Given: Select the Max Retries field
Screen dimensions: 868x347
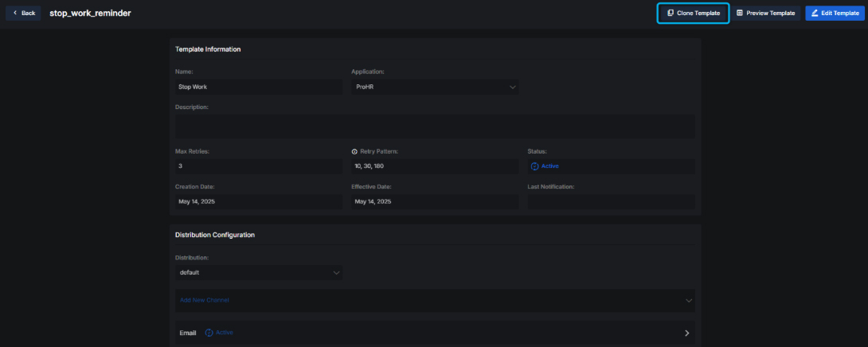Looking at the screenshot, I should point(259,166).
